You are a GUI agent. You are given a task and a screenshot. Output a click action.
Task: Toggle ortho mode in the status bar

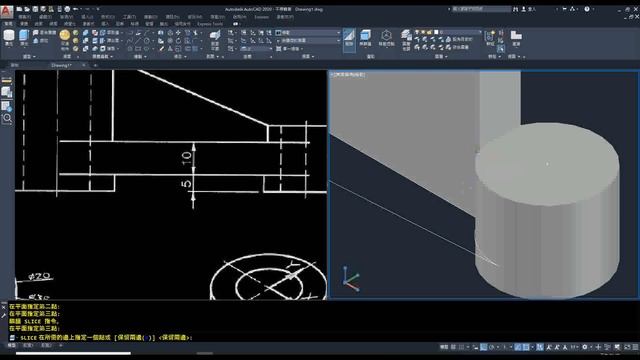click(483, 347)
